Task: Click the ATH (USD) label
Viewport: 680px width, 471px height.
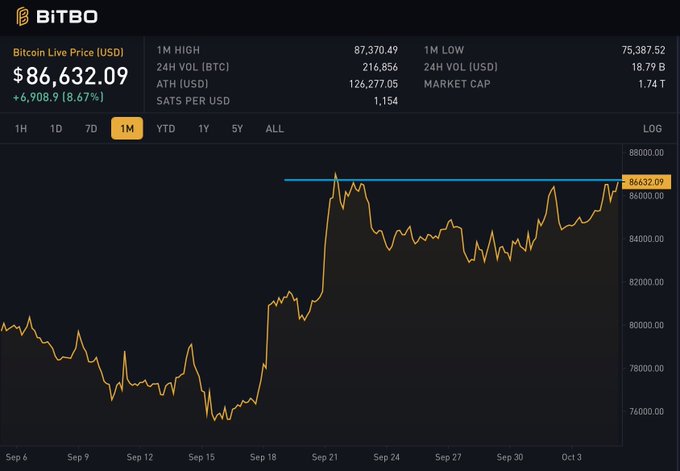Action: (x=182, y=84)
